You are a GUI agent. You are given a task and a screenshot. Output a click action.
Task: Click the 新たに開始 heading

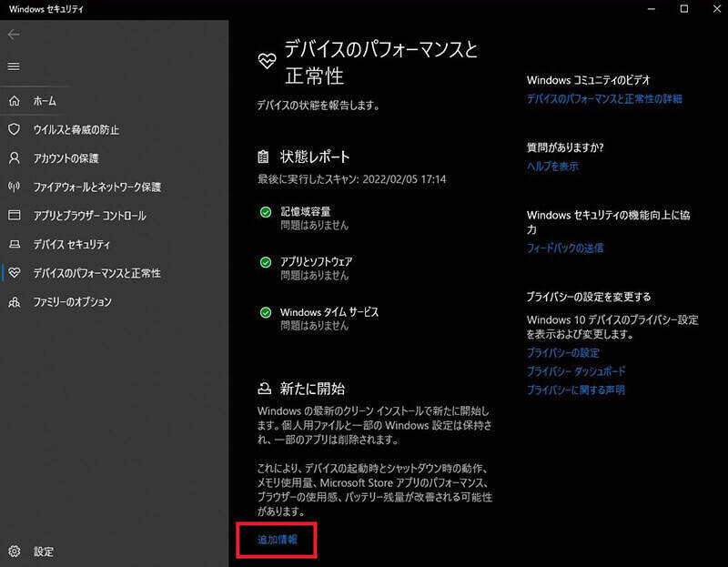click(x=312, y=389)
